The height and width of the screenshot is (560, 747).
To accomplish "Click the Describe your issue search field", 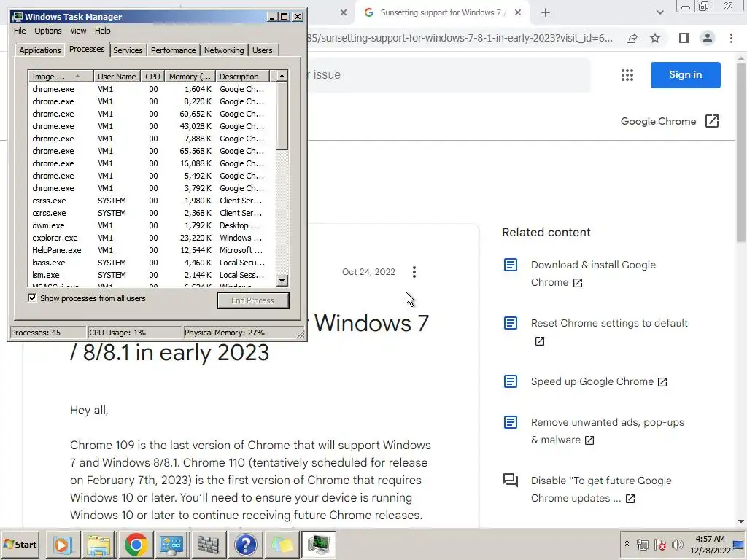I will tap(448, 75).
